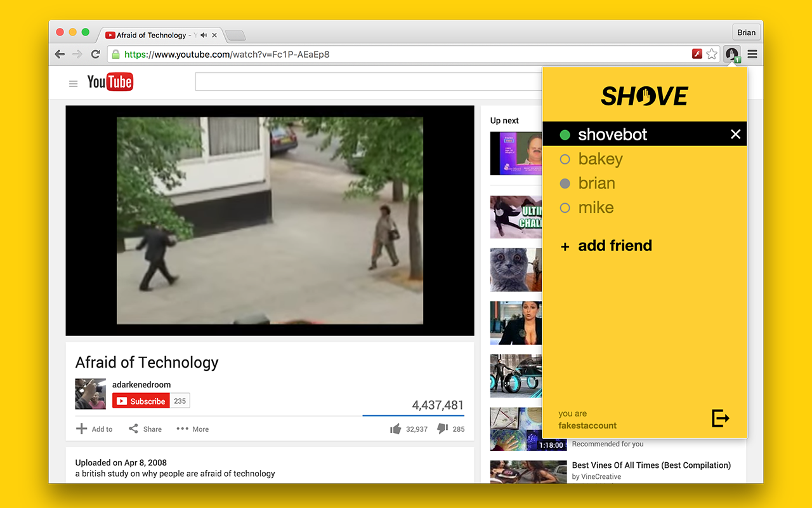Select the Afraid of Technology browser tab
Screen dimensions: 812x508
click(160, 35)
